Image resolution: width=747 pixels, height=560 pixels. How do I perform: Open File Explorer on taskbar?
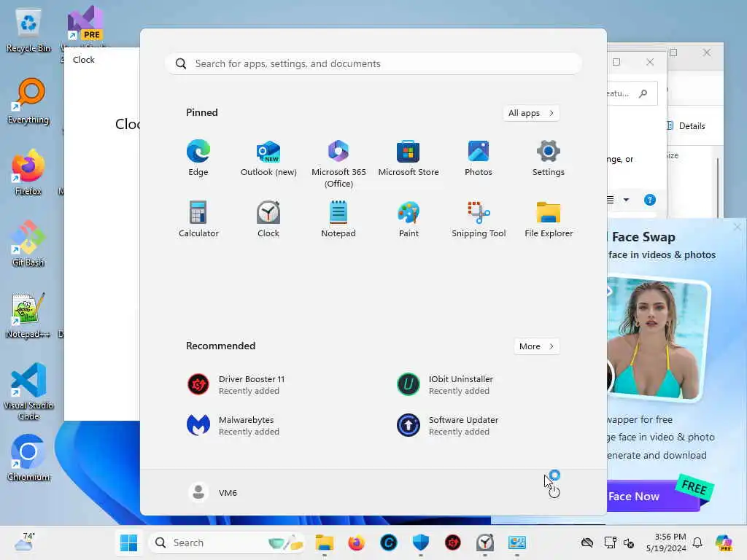pyautogui.click(x=325, y=542)
